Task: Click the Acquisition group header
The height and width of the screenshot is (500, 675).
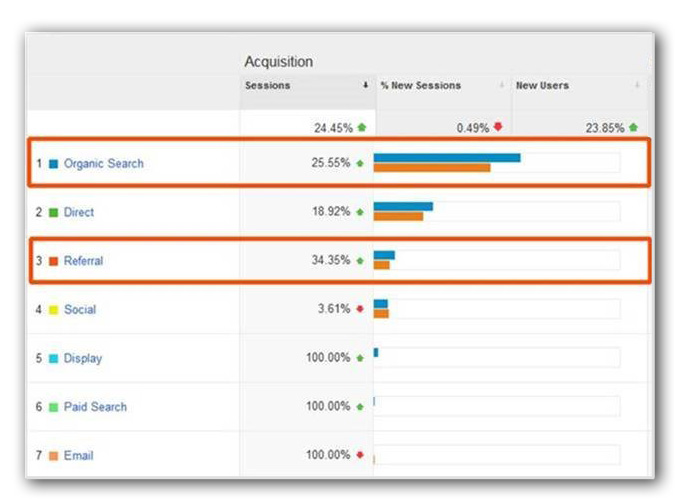Action: (279, 62)
